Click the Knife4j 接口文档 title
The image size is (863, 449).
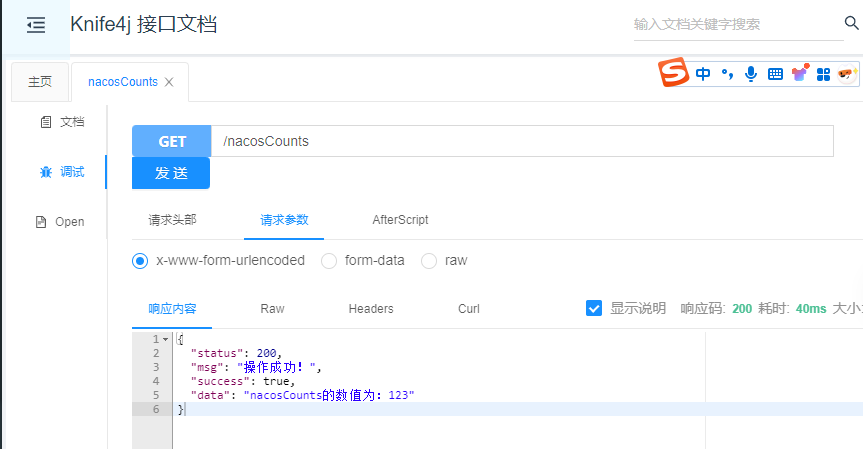(x=144, y=24)
